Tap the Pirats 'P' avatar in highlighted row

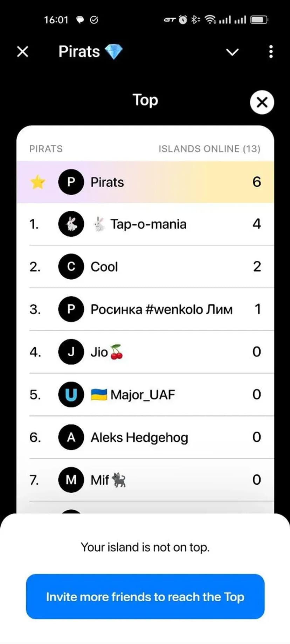click(71, 182)
